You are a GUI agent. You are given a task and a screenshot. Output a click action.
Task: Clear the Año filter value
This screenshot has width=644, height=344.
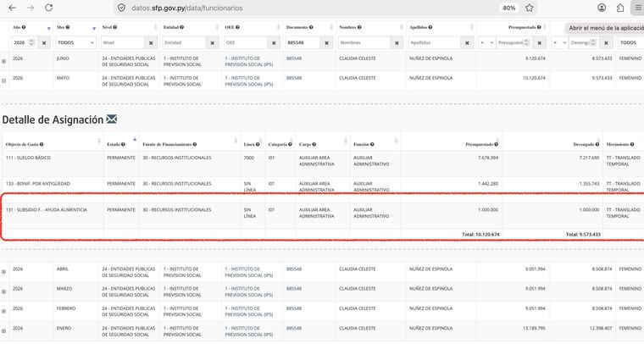(44, 42)
